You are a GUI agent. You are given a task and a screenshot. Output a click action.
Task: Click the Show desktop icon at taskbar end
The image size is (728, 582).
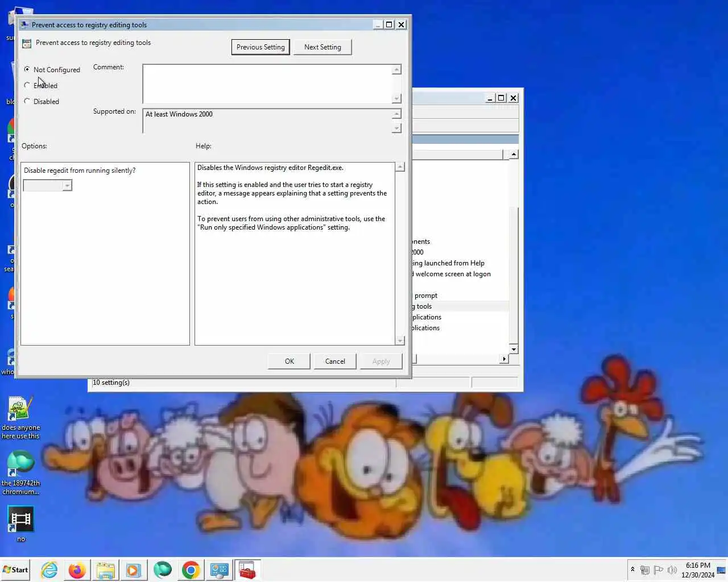(x=722, y=569)
